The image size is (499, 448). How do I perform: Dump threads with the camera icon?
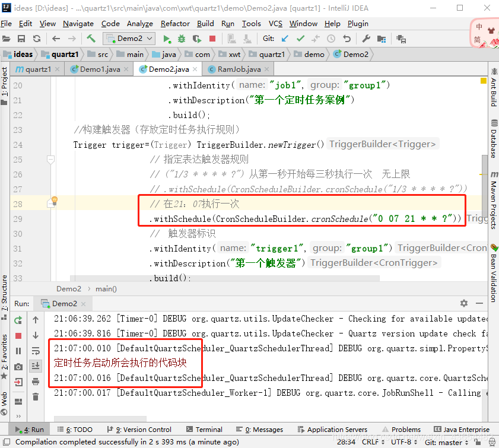tap(18, 367)
